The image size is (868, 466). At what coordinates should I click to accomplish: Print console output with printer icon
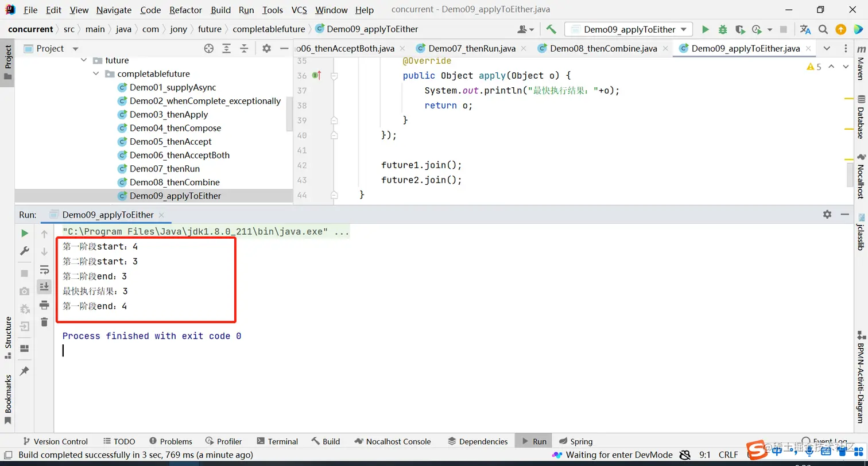(x=44, y=305)
